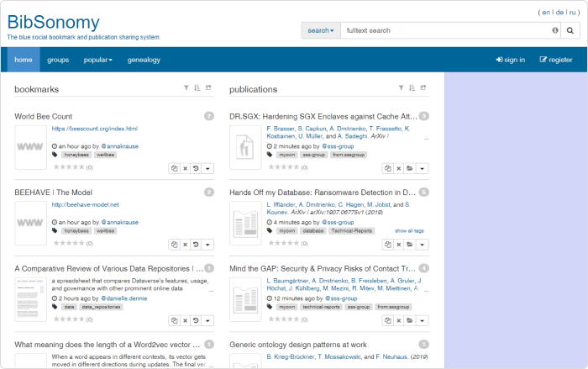The height and width of the screenshot is (369, 588).
Task: Copy the BEEHAVE bookmark post
Action: click(175, 245)
